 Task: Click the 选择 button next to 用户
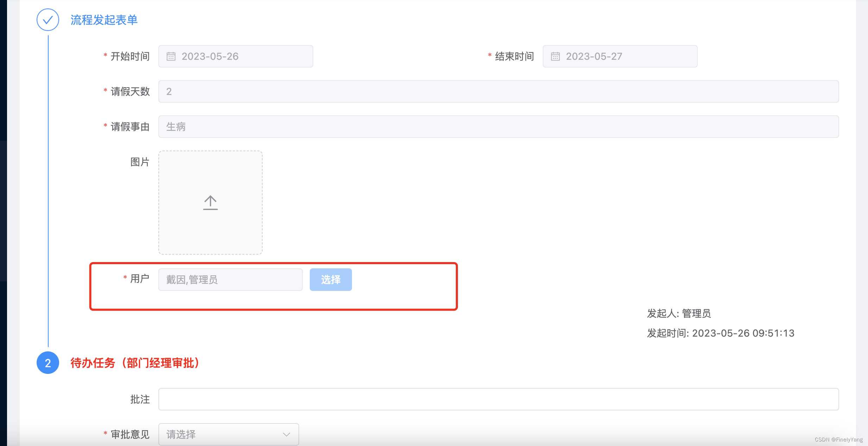(331, 280)
